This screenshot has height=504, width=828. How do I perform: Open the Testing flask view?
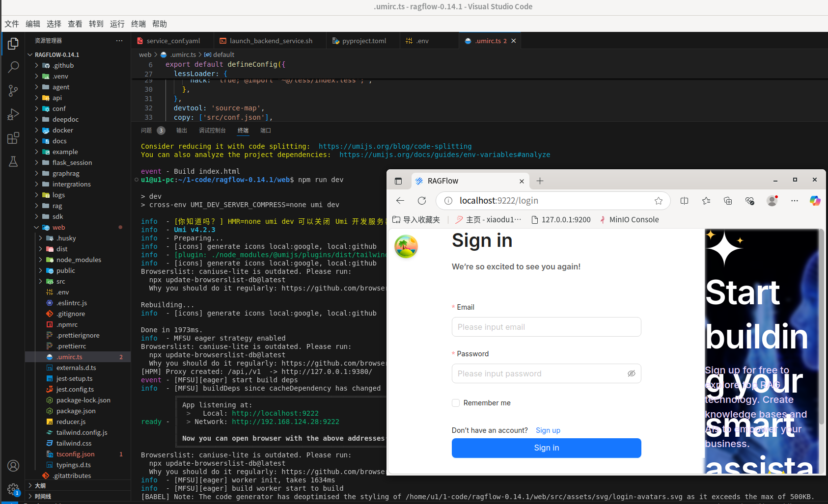[x=13, y=161]
